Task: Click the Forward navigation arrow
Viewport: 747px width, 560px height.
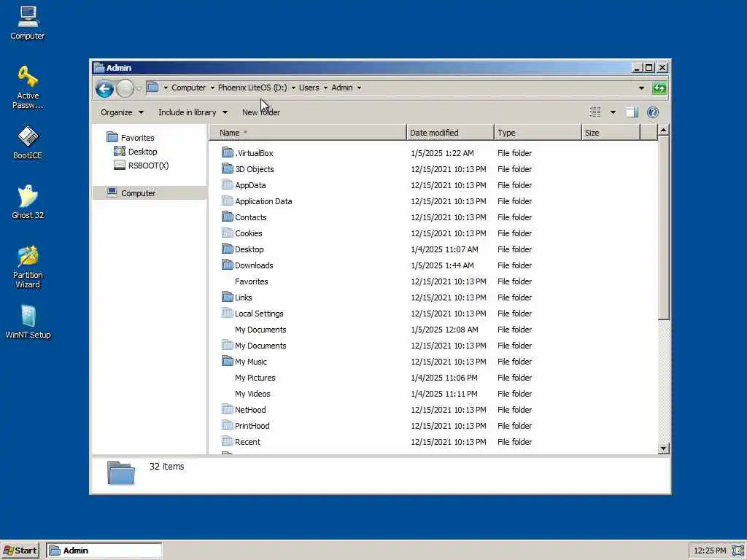Action: click(x=125, y=88)
